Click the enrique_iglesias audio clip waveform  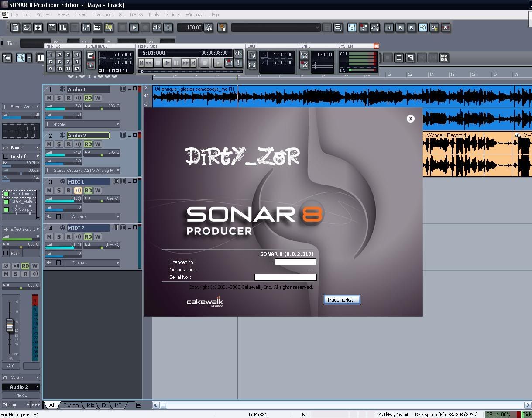coord(342,96)
